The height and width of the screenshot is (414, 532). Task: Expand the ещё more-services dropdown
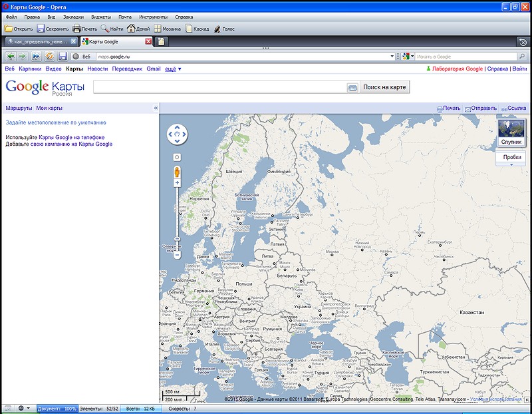coord(173,69)
